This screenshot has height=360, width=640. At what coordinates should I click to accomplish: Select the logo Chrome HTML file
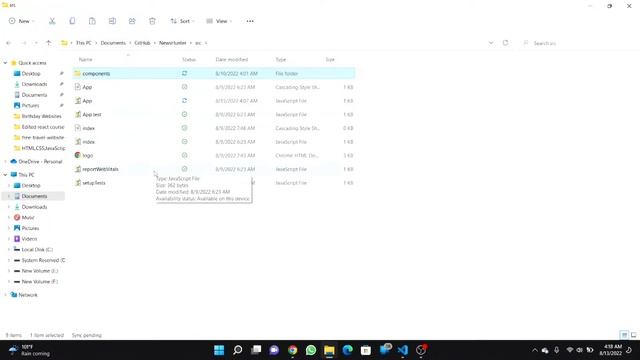(x=214, y=156)
